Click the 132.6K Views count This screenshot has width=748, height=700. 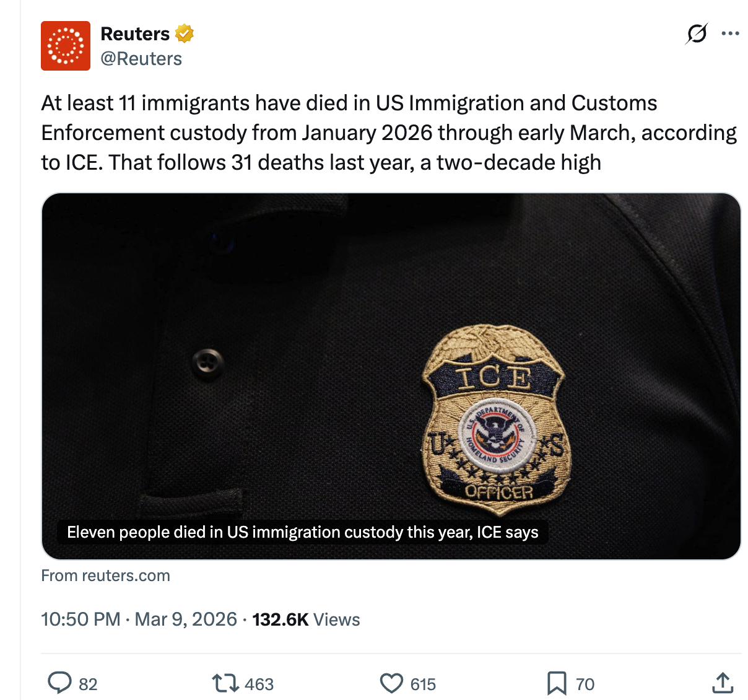(306, 619)
